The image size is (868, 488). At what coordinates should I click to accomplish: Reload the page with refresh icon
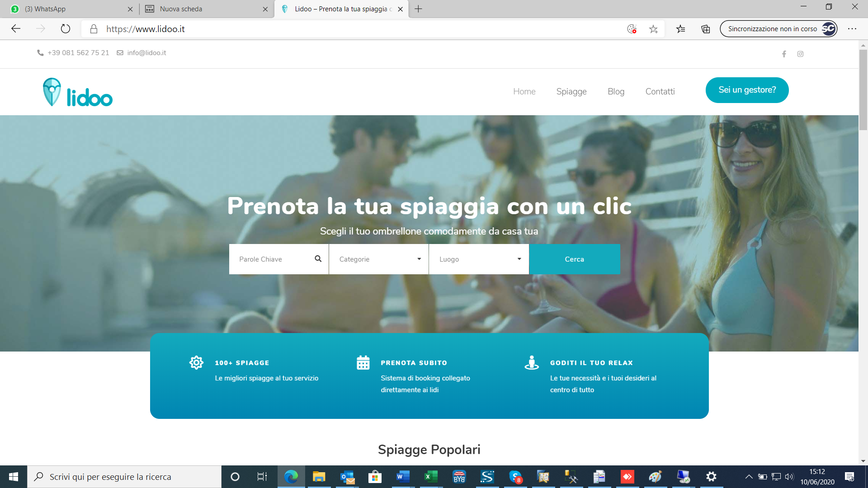[66, 29]
